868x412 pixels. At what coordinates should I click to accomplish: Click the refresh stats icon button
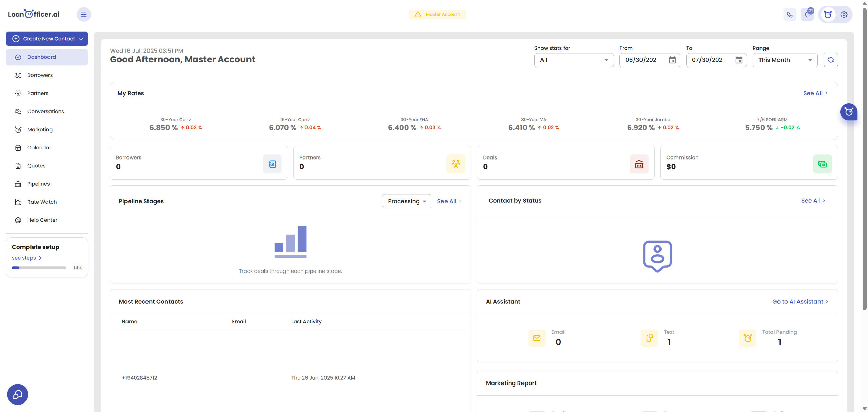831,60
